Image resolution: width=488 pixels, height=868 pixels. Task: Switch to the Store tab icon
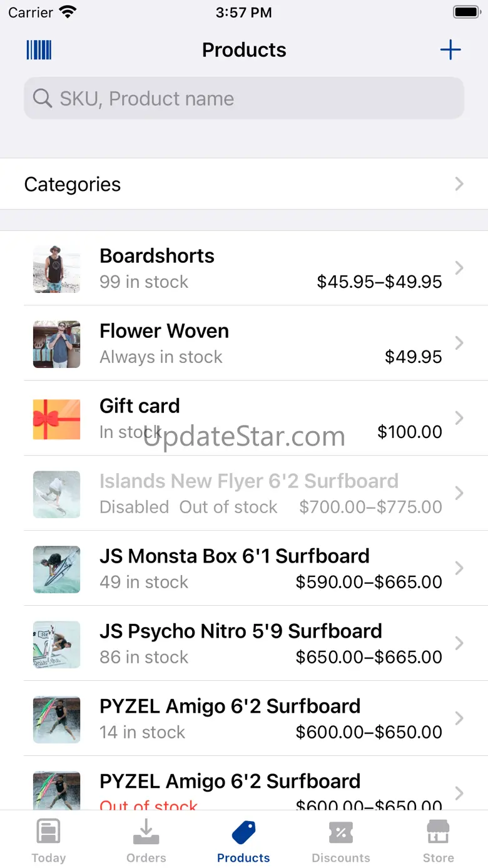pos(438,834)
